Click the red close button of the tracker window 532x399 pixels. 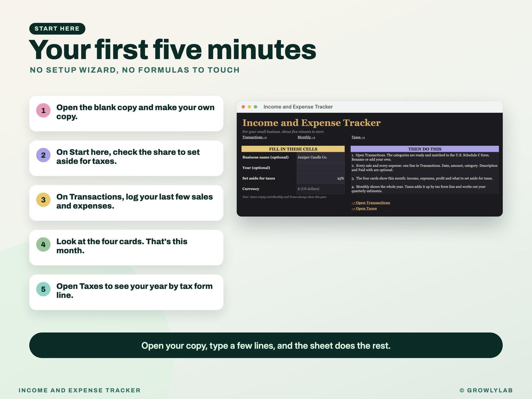pos(243,107)
